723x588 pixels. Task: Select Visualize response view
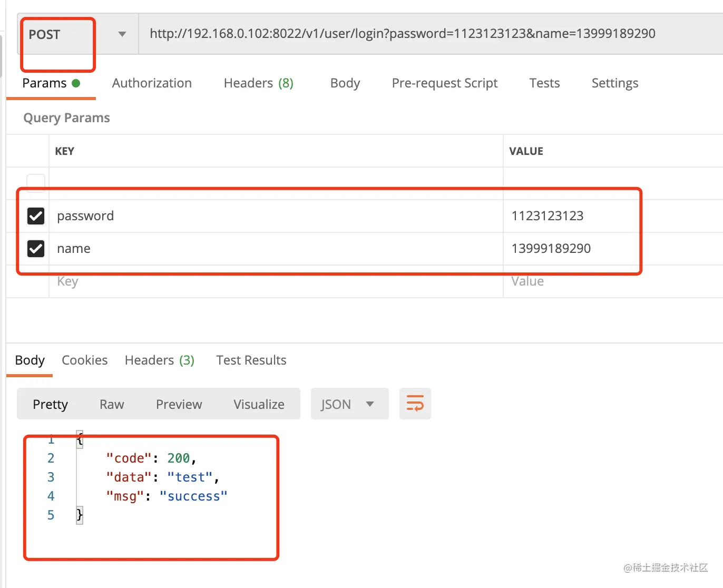click(x=259, y=404)
